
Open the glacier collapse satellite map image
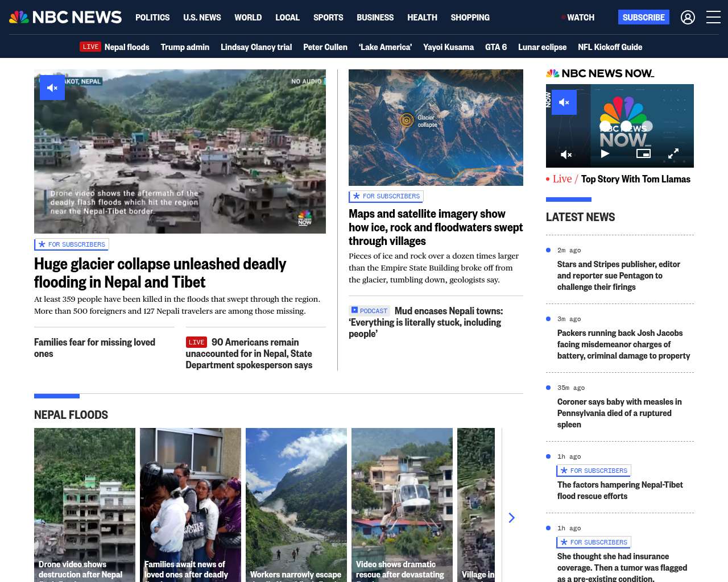click(x=436, y=127)
